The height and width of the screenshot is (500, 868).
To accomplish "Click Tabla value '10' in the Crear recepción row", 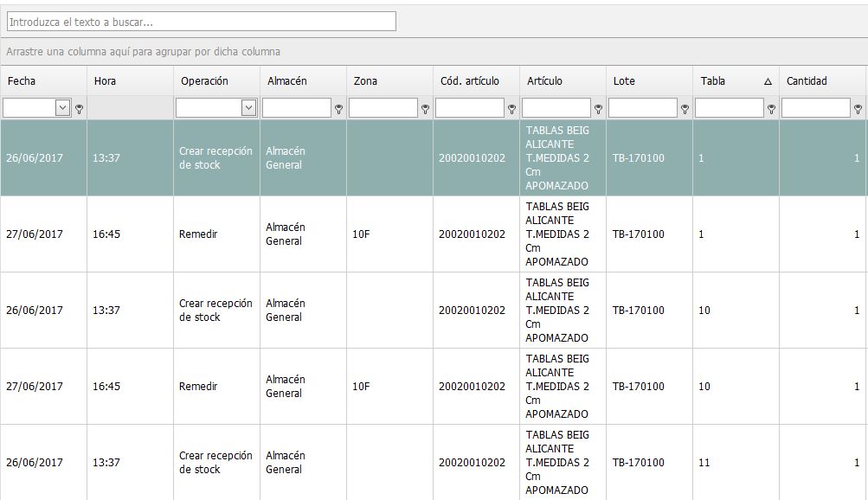I will pyautogui.click(x=704, y=311).
